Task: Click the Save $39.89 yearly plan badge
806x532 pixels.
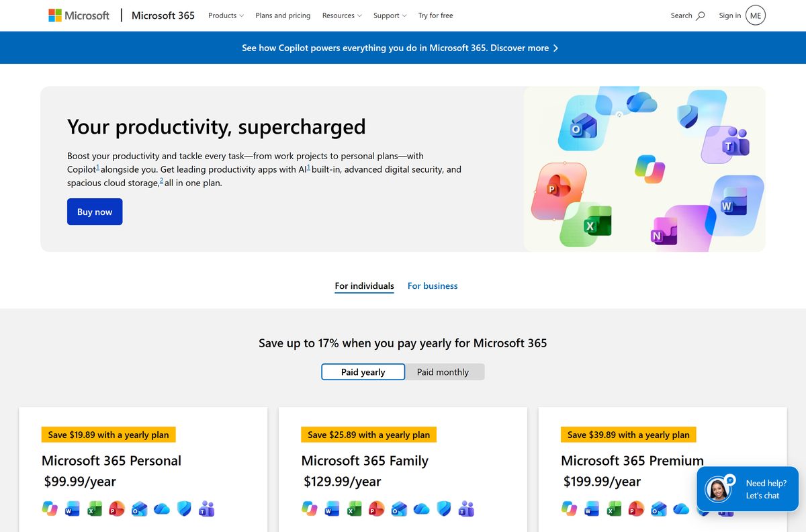Action: 629,435
